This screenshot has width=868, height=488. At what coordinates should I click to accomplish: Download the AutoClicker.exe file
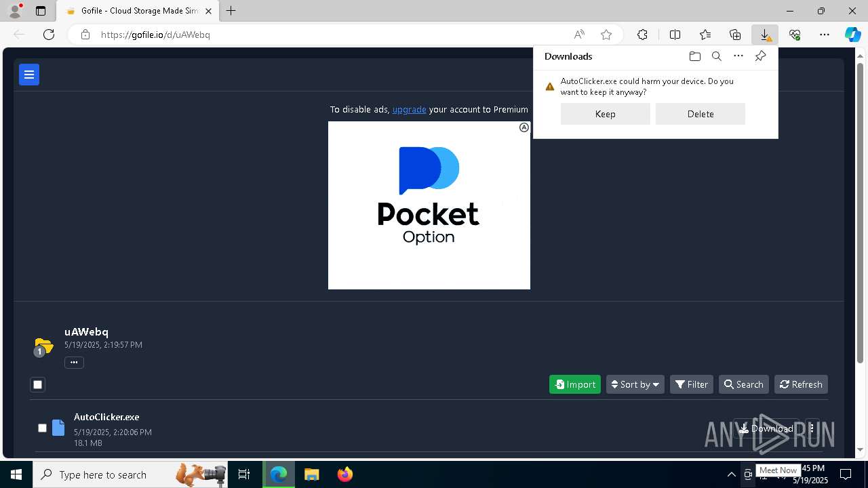766,428
